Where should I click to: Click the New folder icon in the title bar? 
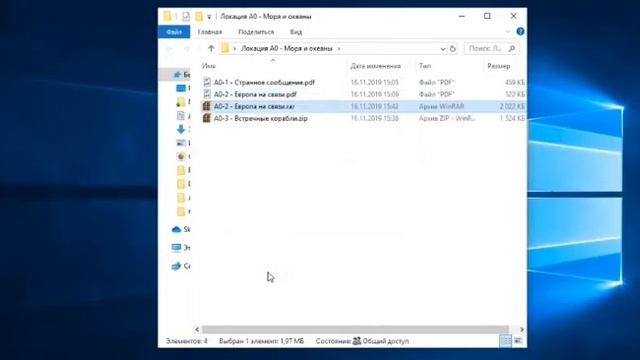tap(199, 16)
